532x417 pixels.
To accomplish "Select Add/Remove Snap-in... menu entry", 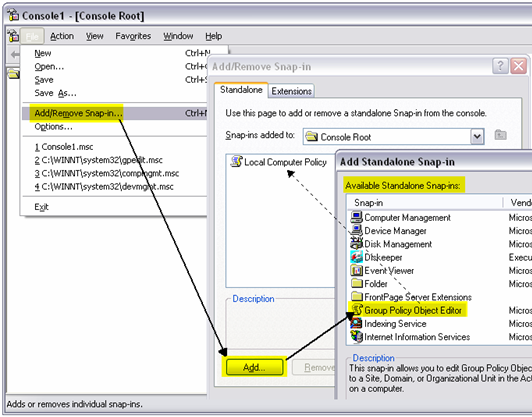I will point(115,113).
